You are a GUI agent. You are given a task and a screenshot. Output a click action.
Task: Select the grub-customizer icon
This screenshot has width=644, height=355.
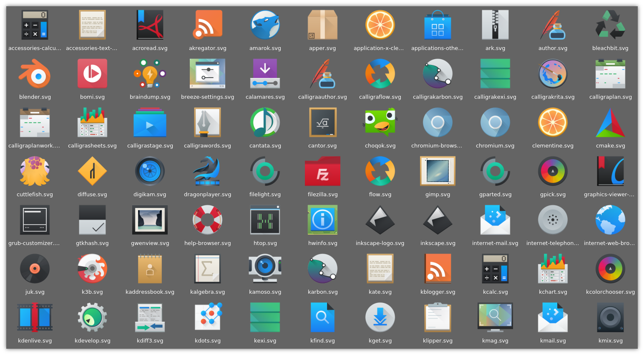coord(35,220)
